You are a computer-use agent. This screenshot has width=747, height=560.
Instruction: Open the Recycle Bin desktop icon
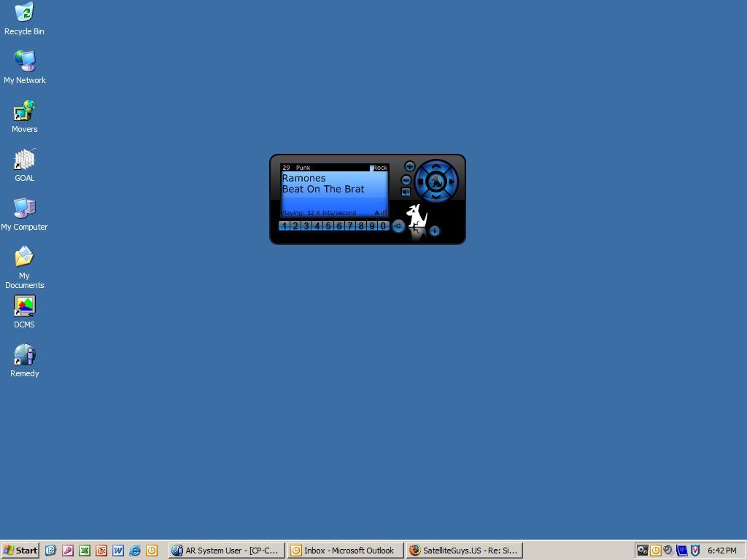click(24, 19)
